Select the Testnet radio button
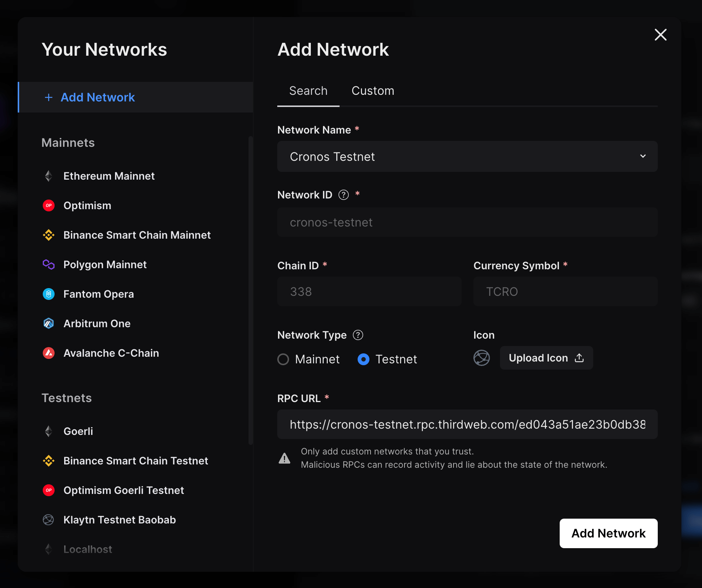The width and height of the screenshot is (702, 588). coord(364,359)
